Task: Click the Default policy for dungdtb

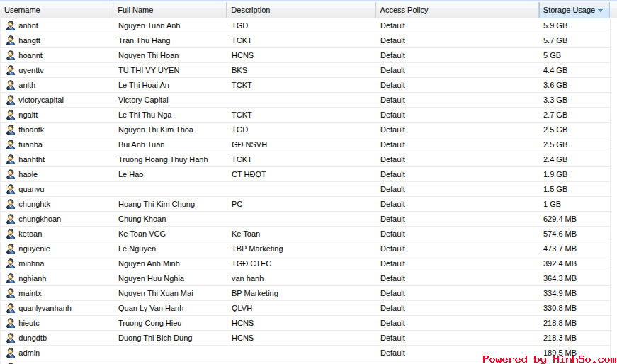Action: pos(392,338)
